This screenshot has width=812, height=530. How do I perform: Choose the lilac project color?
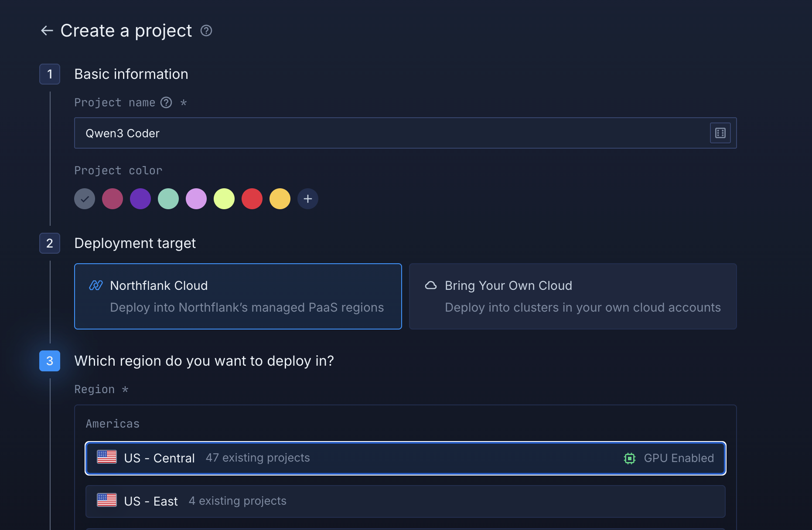tap(196, 199)
